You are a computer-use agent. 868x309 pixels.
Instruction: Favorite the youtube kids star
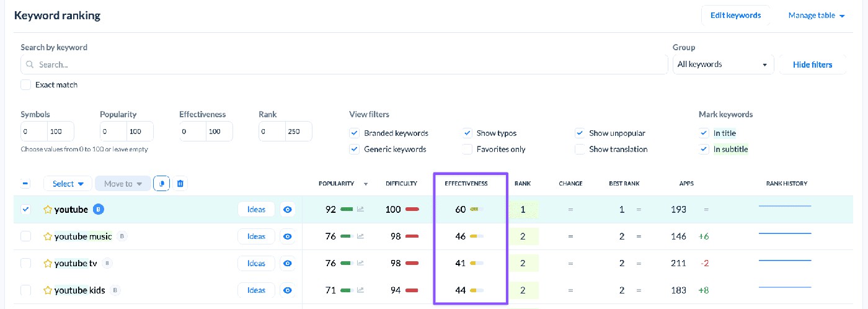[x=47, y=290]
